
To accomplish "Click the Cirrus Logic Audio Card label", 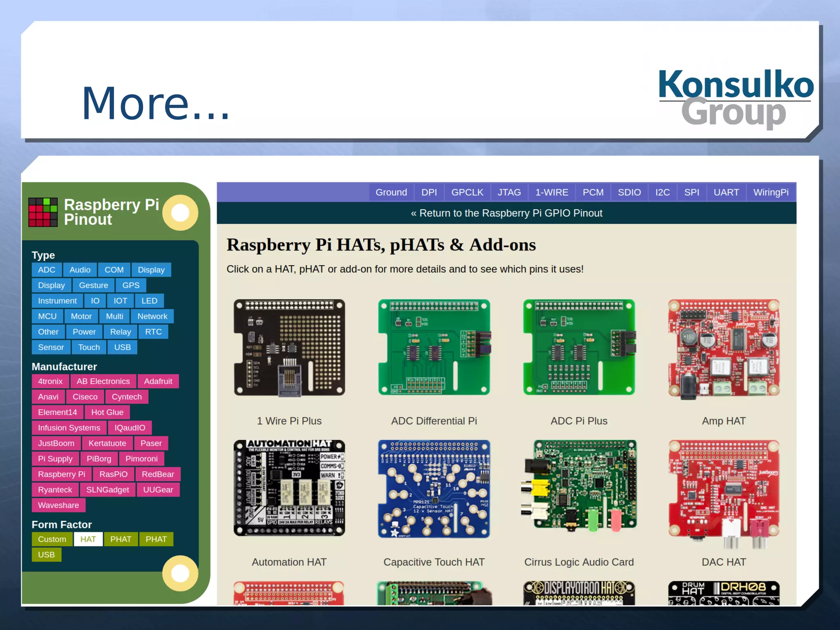I will 579,562.
